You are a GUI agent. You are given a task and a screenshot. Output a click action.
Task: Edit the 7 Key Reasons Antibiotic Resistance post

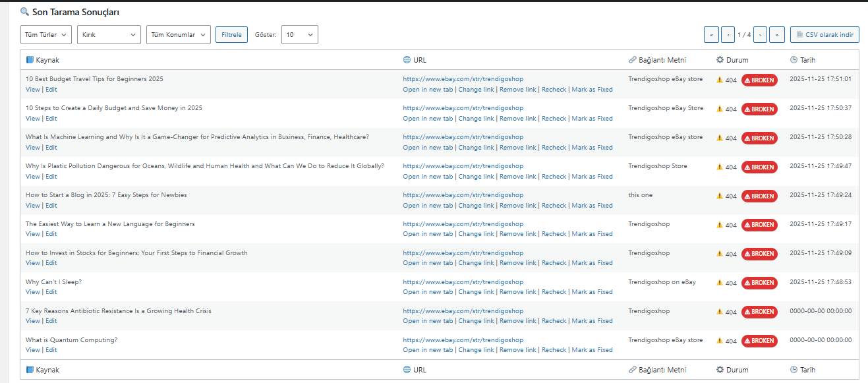(x=51, y=321)
